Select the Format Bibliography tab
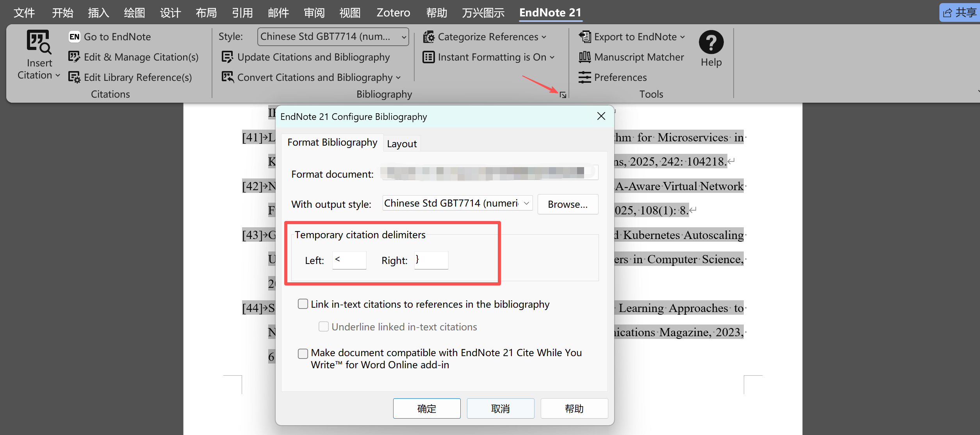The width and height of the screenshot is (980, 435). coord(332,143)
